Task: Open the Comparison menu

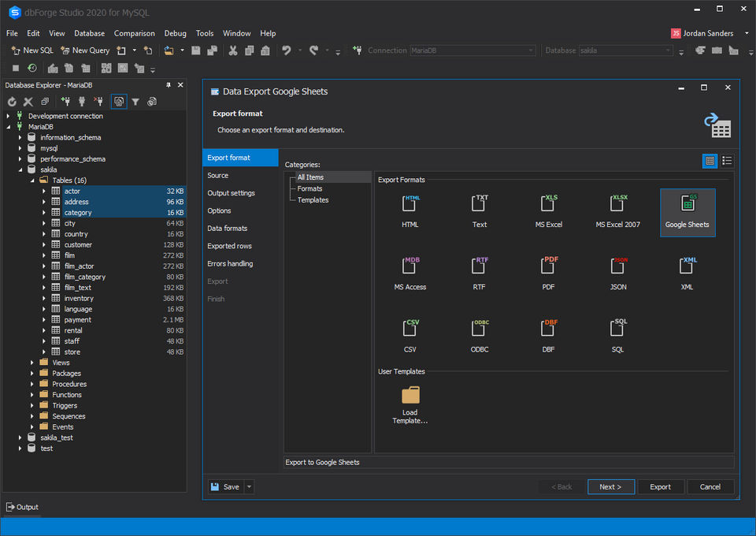Action: pyautogui.click(x=134, y=33)
